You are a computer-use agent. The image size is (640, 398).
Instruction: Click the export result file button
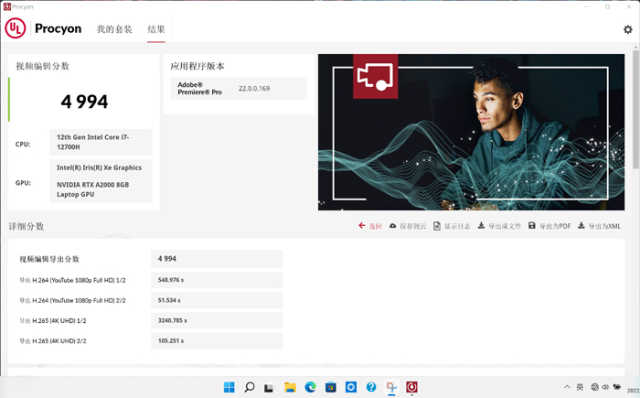coord(499,226)
